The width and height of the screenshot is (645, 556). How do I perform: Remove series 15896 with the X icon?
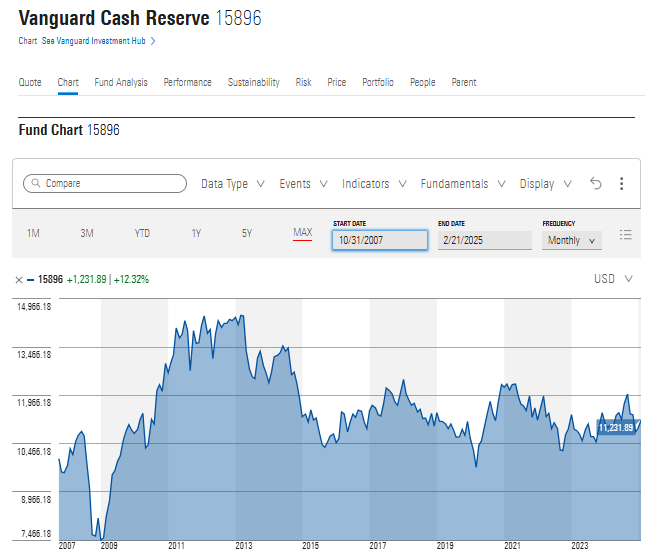(19, 280)
